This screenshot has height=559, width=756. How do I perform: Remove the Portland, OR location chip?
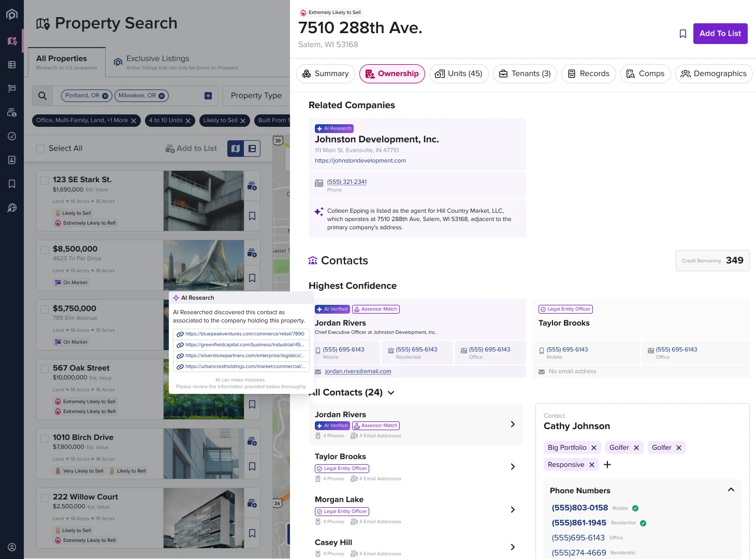pos(105,96)
